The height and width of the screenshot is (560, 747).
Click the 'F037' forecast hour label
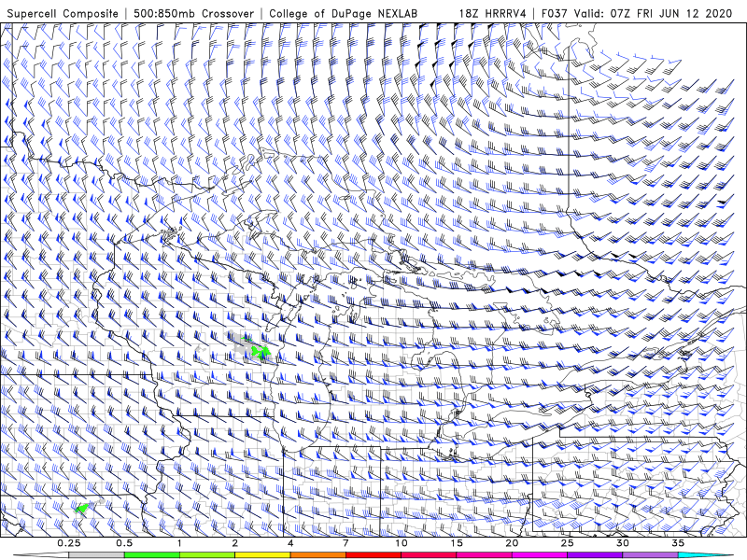[555, 13]
